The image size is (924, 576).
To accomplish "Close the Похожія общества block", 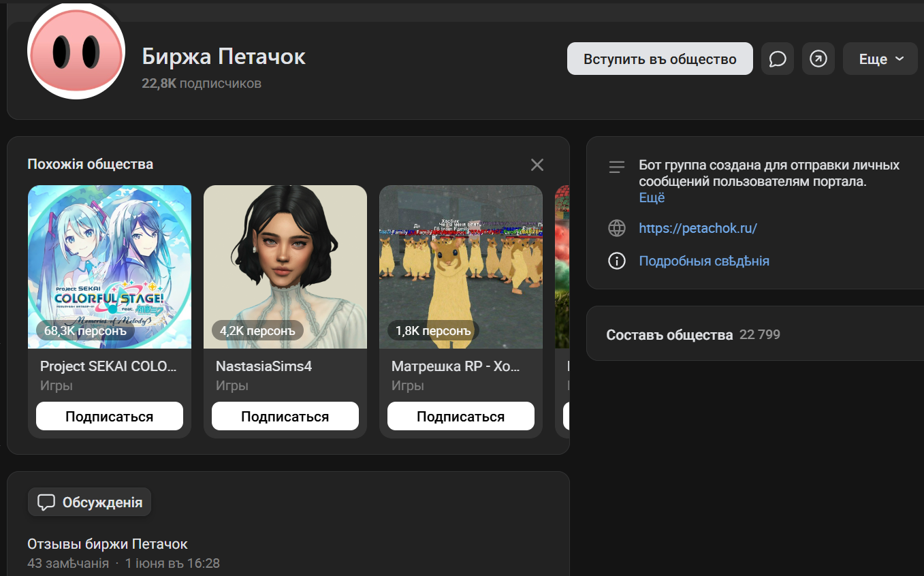I will coord(537,165).
